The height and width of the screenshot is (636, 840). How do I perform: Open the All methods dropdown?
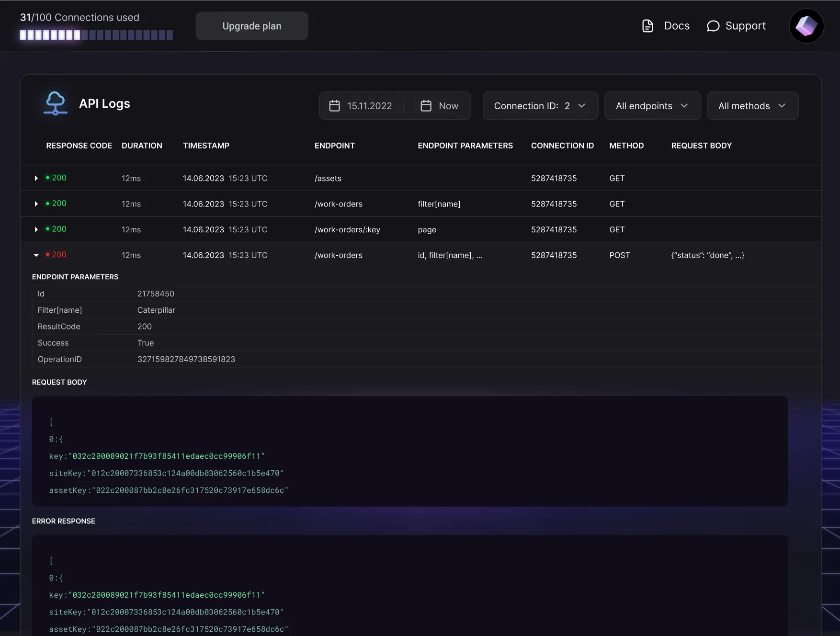click(752, 106)
